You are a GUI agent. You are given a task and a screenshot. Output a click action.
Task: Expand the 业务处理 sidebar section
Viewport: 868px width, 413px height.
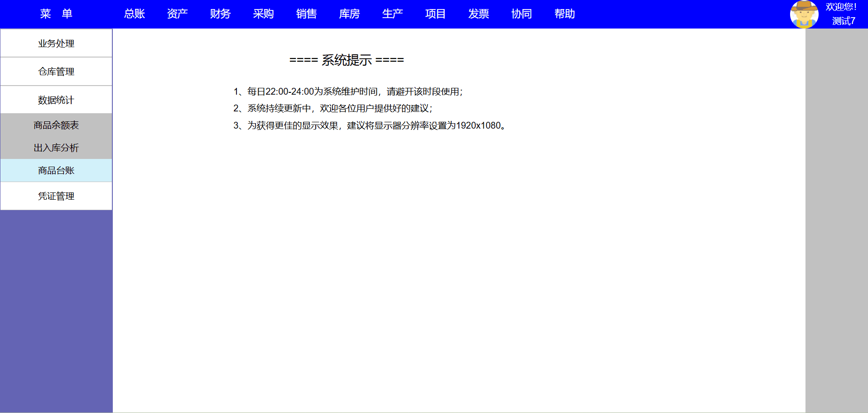[56, 43]
